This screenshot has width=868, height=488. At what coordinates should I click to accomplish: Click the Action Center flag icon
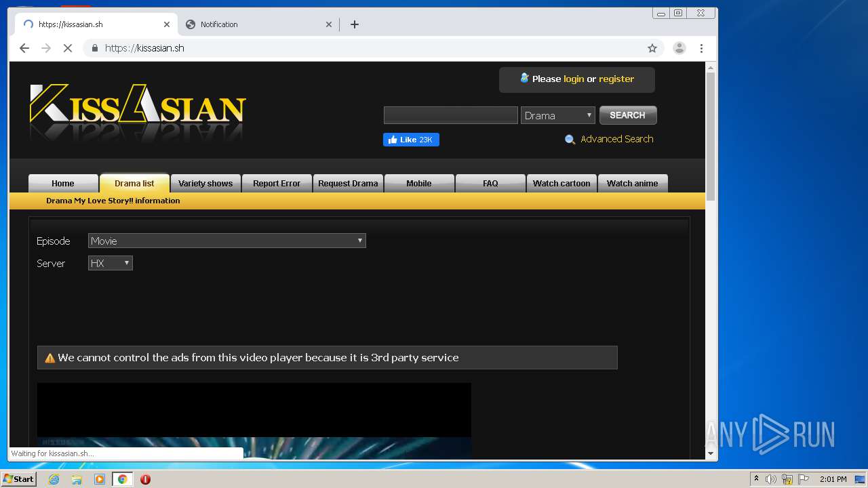click(x=804, y=479)
